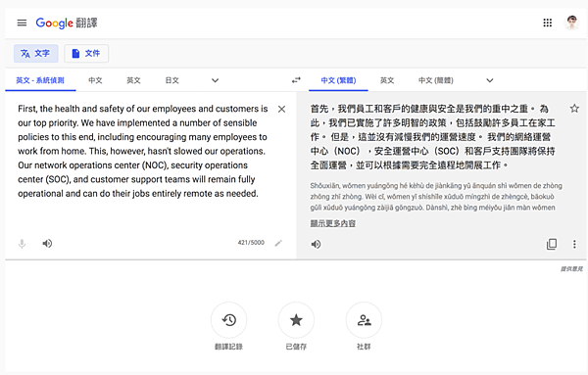Select the 英文 - 系統偵測 source tab

click(40, 80)
